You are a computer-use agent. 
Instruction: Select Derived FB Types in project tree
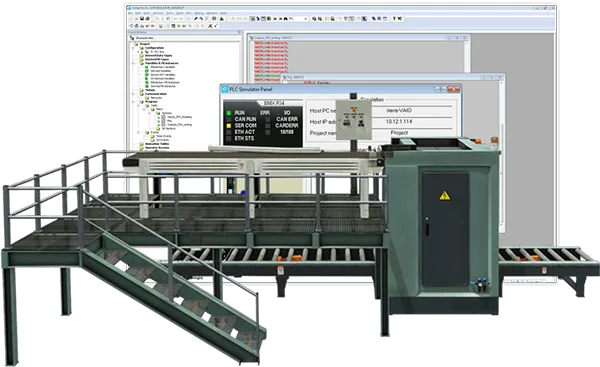click(x=157, y=59)
